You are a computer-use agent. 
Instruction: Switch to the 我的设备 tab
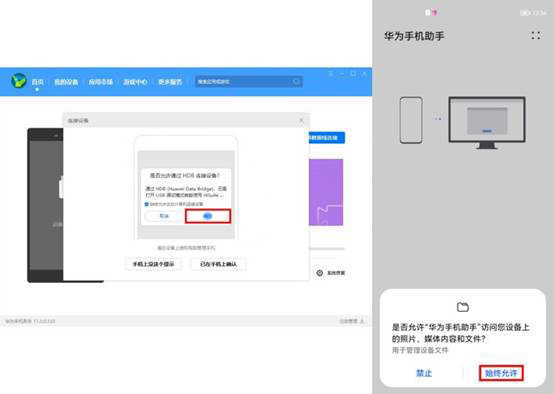(x=66, y=82)
